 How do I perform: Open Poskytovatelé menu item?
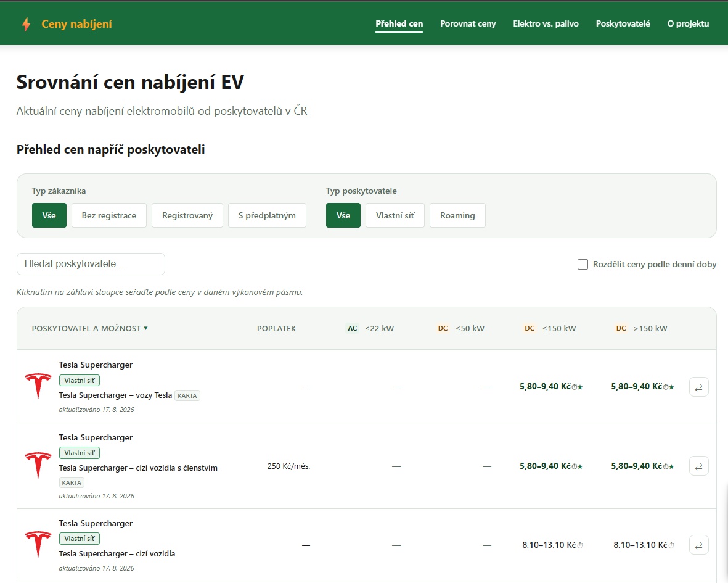[x=623, y=23]
